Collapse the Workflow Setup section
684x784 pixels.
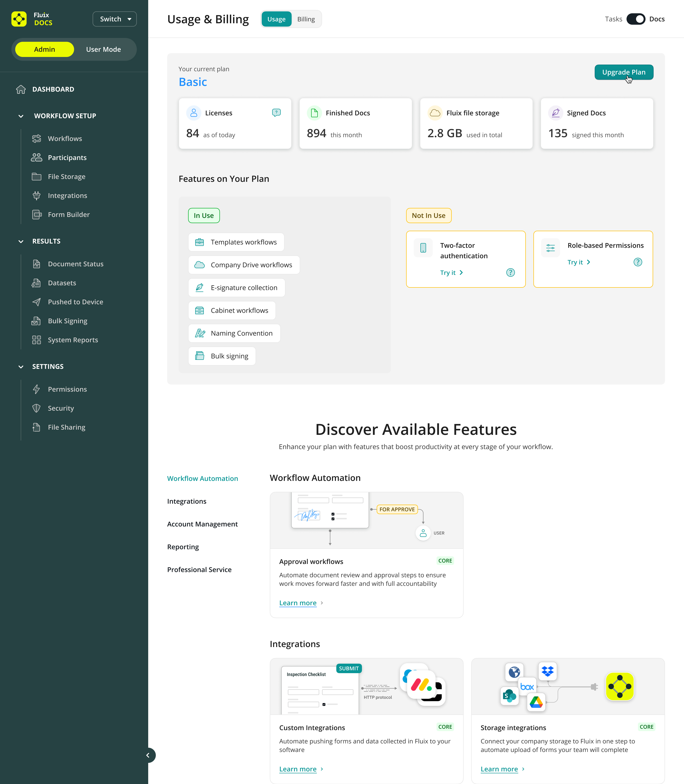tap(21, 116)
